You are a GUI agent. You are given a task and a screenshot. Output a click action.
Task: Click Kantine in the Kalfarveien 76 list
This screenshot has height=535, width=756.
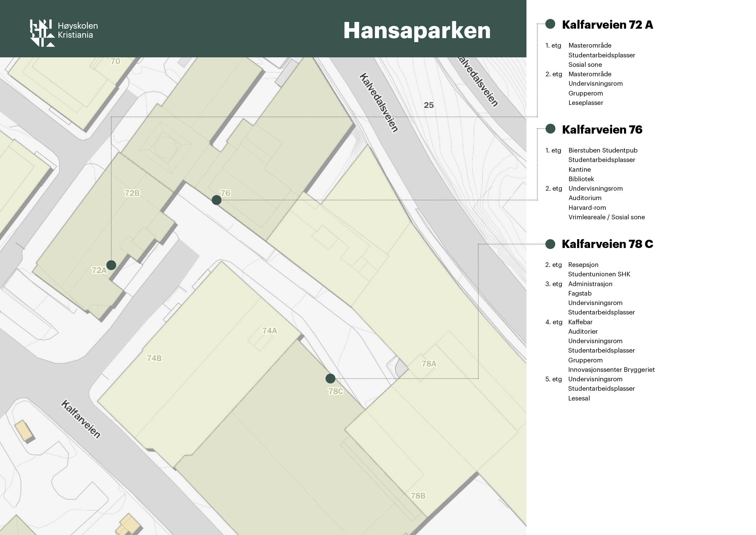coord(579,170)
